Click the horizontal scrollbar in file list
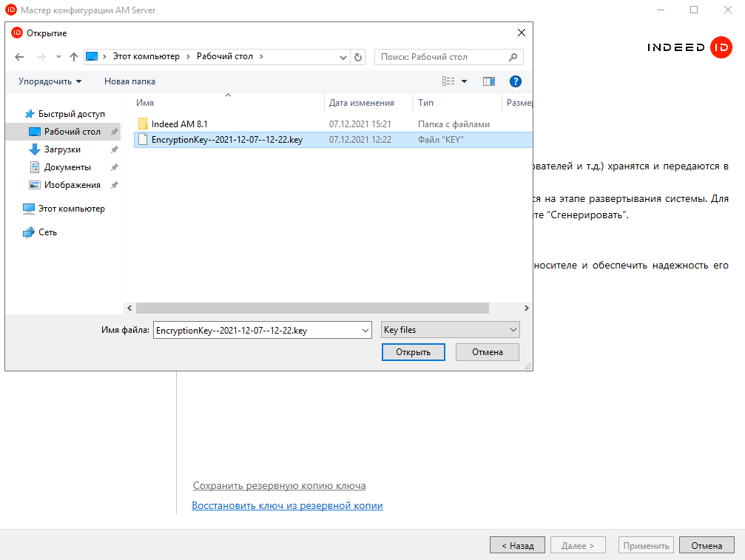This screenshot has width=745, height=560. [312, 308]
